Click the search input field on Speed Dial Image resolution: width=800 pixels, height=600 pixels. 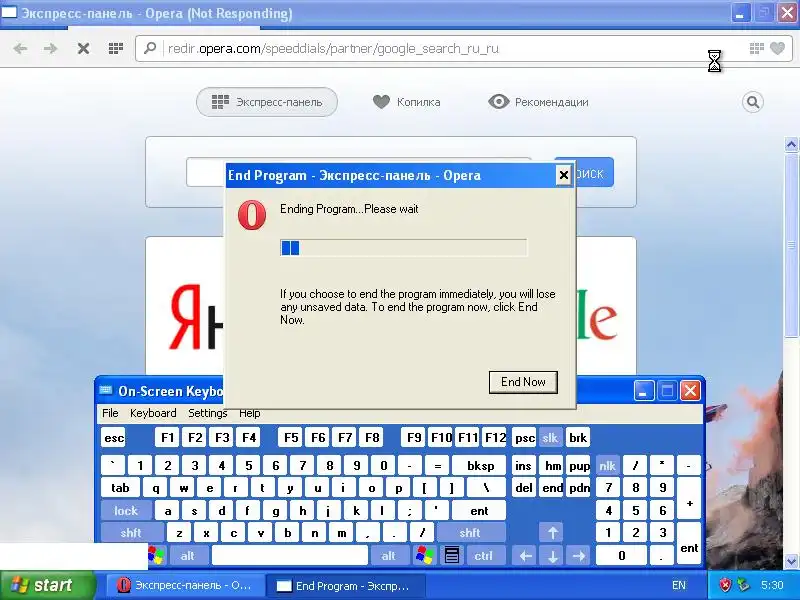(206, 172)
